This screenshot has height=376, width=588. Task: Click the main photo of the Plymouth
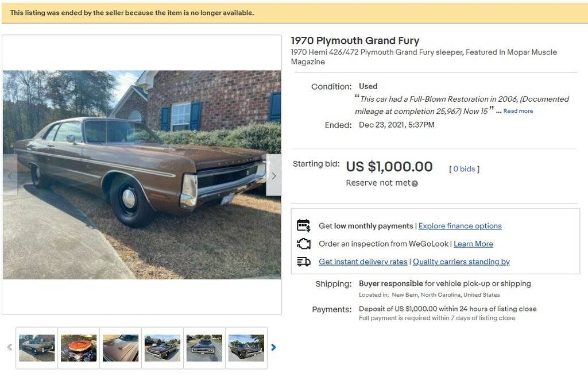click(x=141, y=175)
